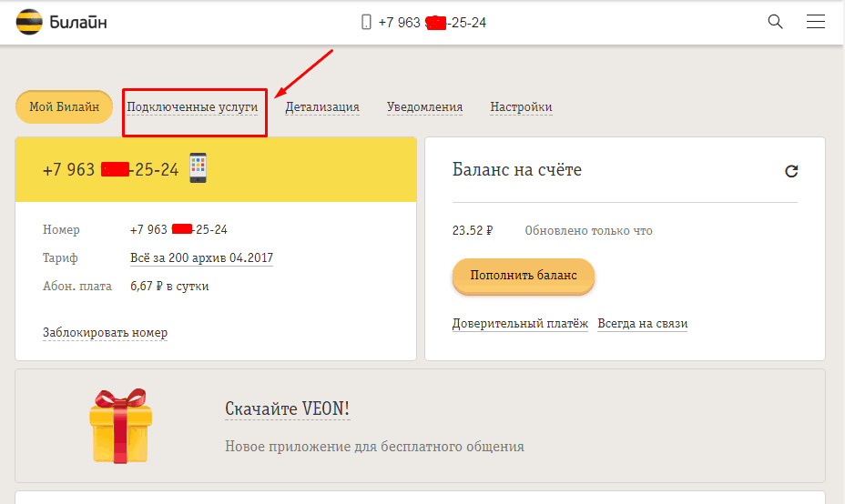Open the Уведомления tab
The width and height of the screenshot is (845, 504).
[424, 106]
